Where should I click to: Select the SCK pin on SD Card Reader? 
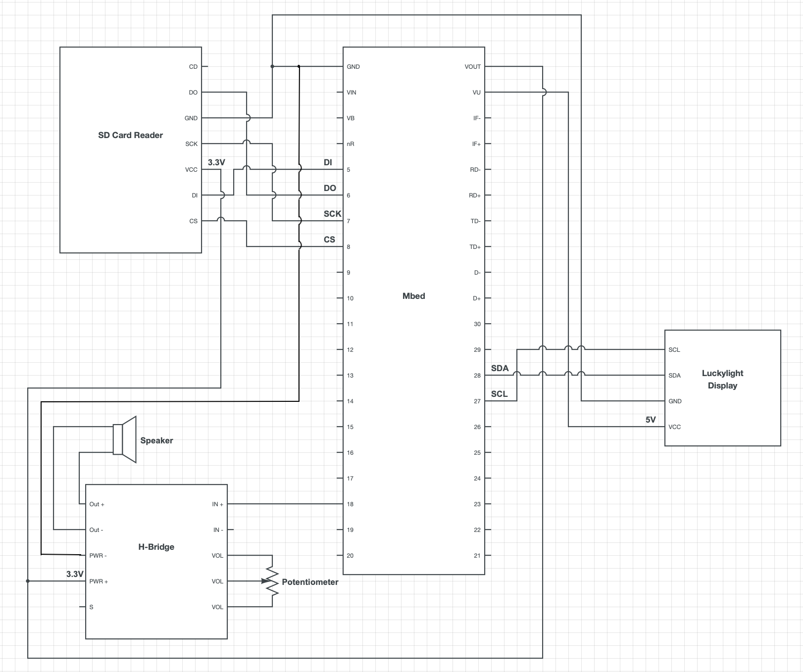pyautogui.click(x=192, y=144)
